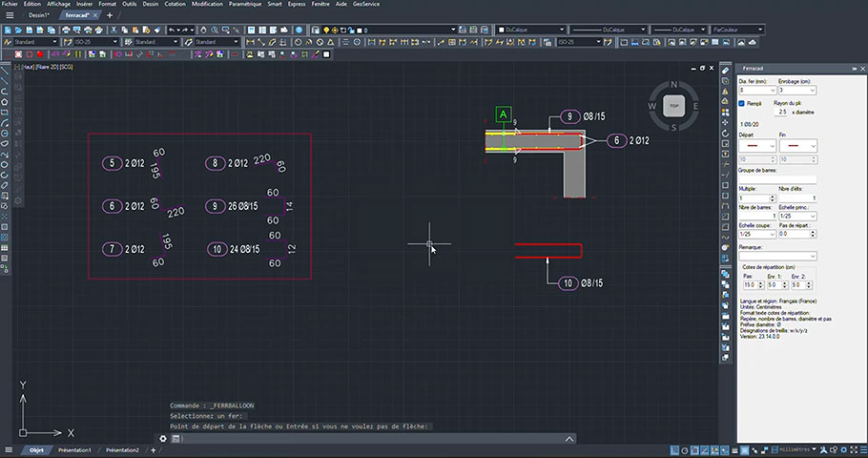This screenshot has height=458, width=868.
Task: Click the hamburger menu icon at top left
Action: click(10, 15)
